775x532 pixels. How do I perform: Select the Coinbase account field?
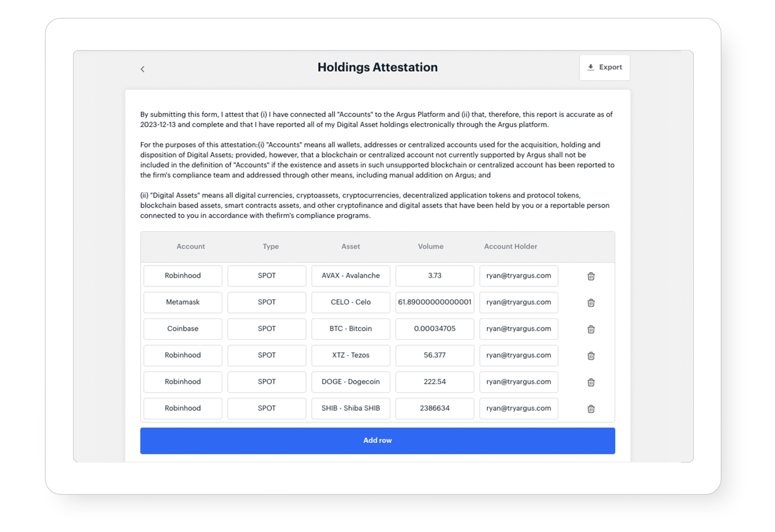[183, 329]
